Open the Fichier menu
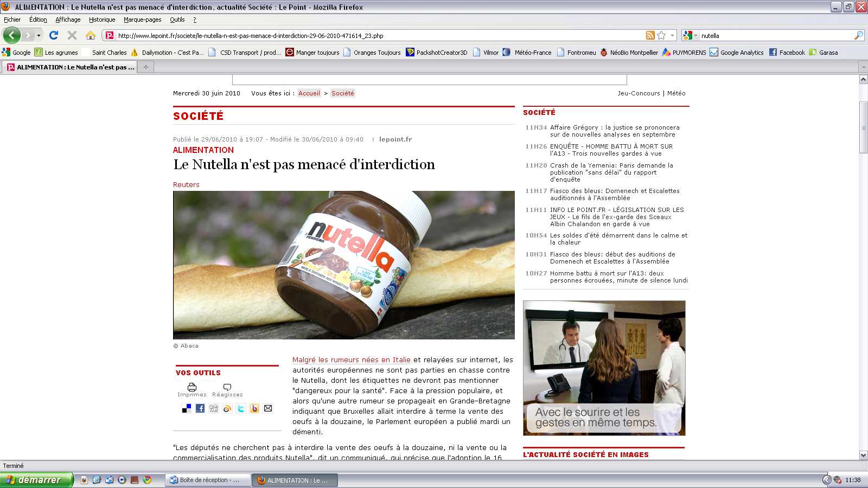Image resolution: width=868 pixels, height=488 pixels. [x=12, y=20]
